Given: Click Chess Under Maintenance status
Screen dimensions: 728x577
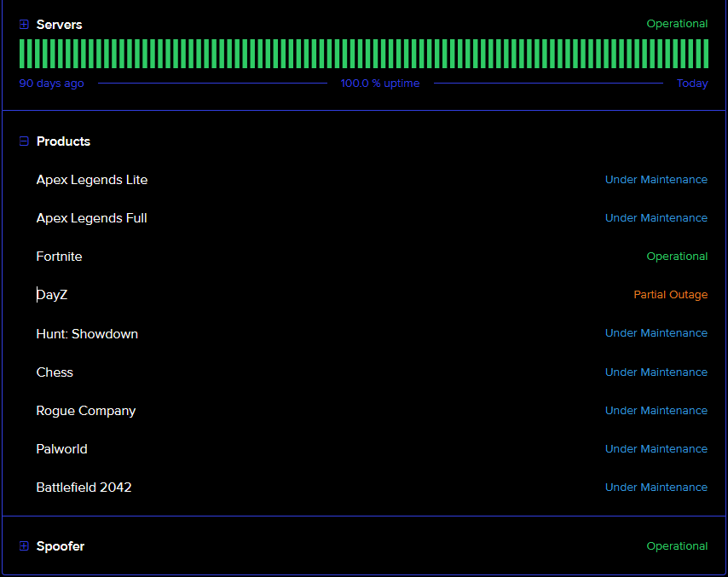Looking at the screenshot, I should click(656, 372).
